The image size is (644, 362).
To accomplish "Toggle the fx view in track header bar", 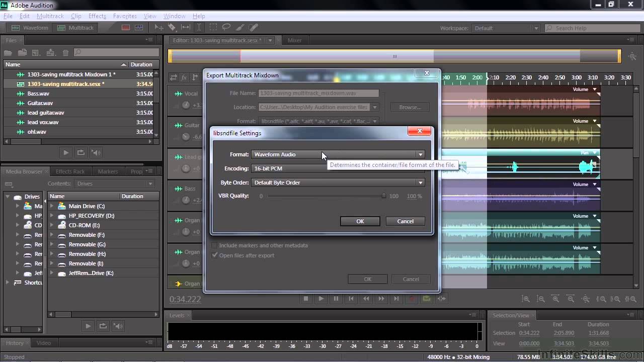I will pos(184,77).
